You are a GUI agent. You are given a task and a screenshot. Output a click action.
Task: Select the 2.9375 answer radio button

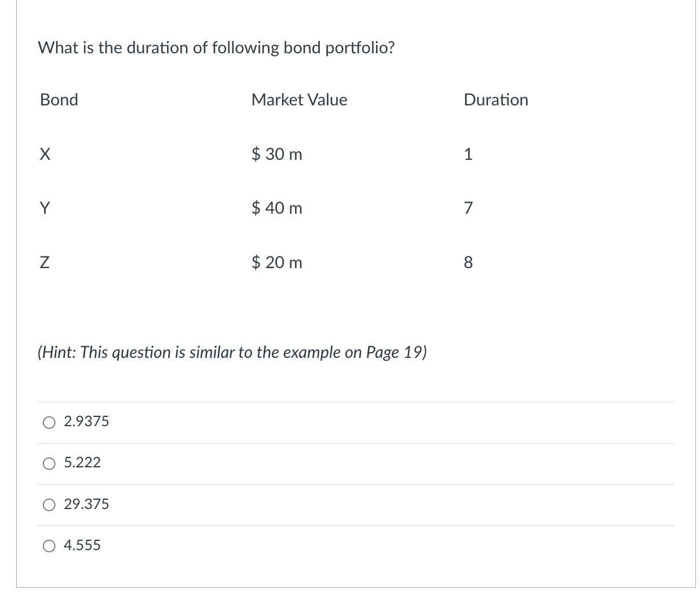click(x=50, y=422)
